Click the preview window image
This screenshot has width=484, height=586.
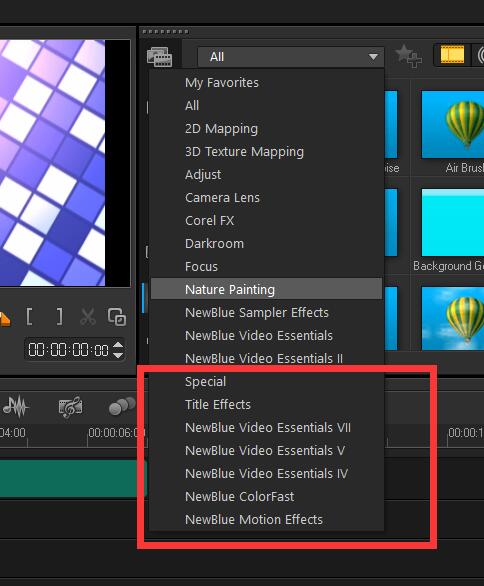pyautogui.click(x=52, y=163)
